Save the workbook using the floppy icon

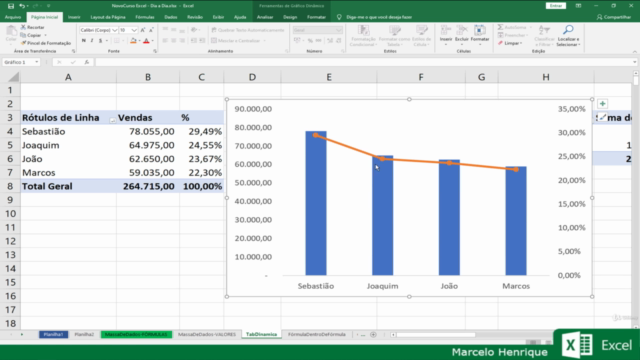pyautogui.click(x=11, y=6)
